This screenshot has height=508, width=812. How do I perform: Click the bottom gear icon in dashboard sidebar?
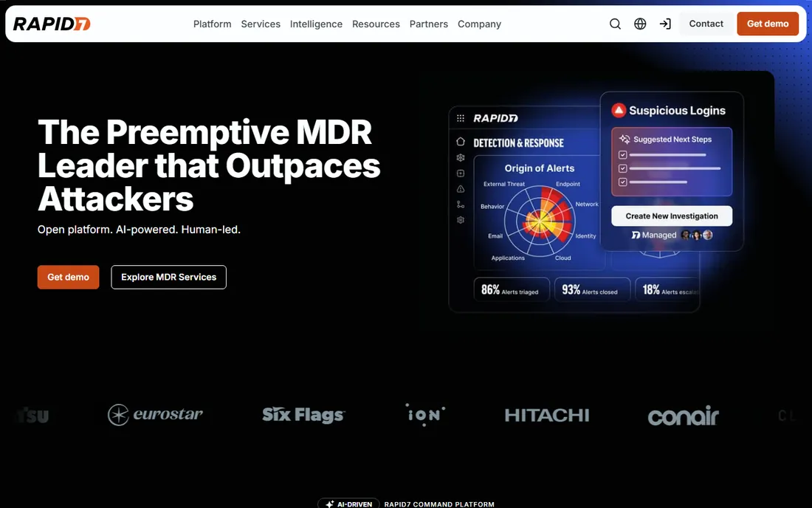tap(461, 220)
